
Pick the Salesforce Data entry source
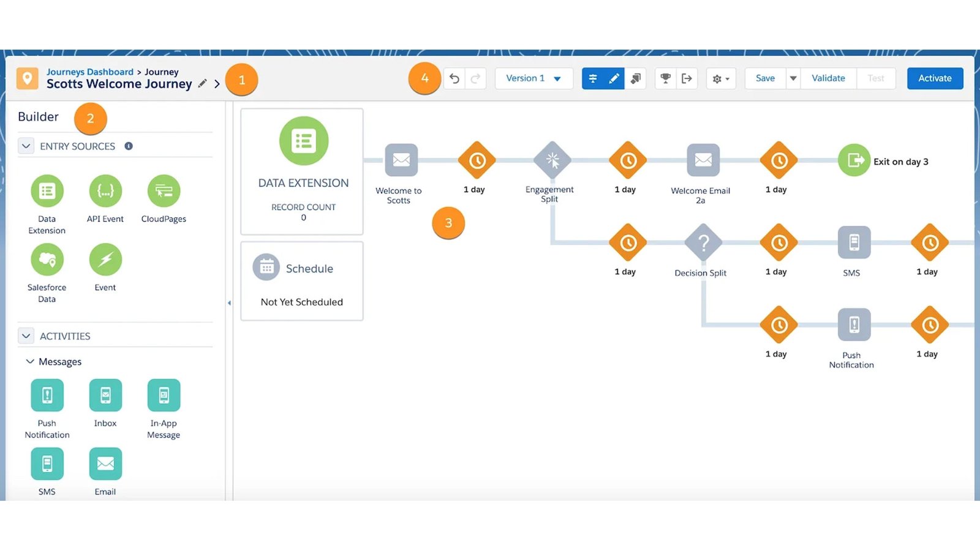click(47, 260)
